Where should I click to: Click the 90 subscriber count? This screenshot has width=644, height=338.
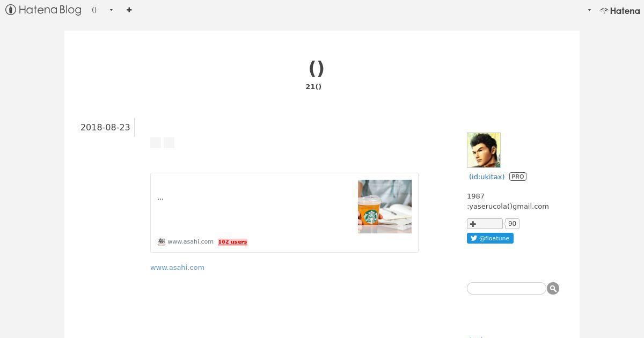click(512, 224)
